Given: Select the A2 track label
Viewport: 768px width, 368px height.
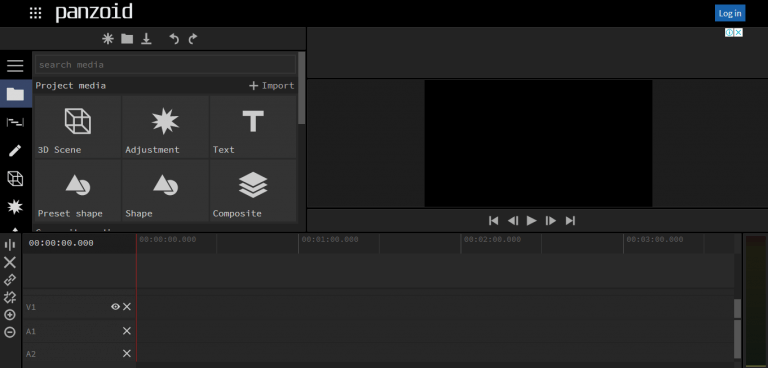Looking at the screenshot, I should point(31,354).
